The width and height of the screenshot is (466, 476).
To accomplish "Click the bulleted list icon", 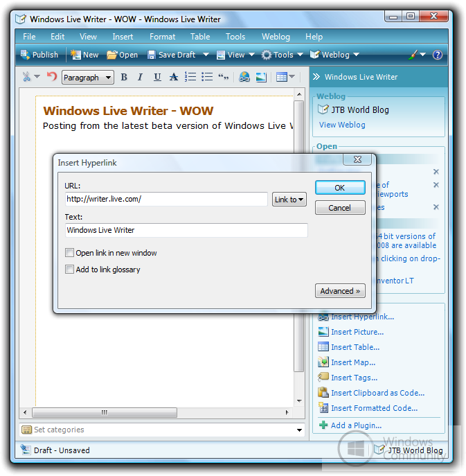I will [x=206, y=77].
